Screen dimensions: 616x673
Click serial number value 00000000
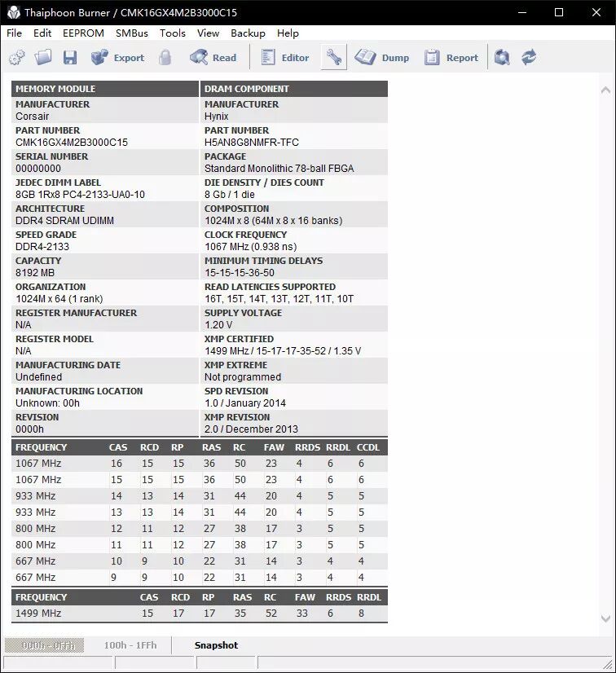coord(38,168)
